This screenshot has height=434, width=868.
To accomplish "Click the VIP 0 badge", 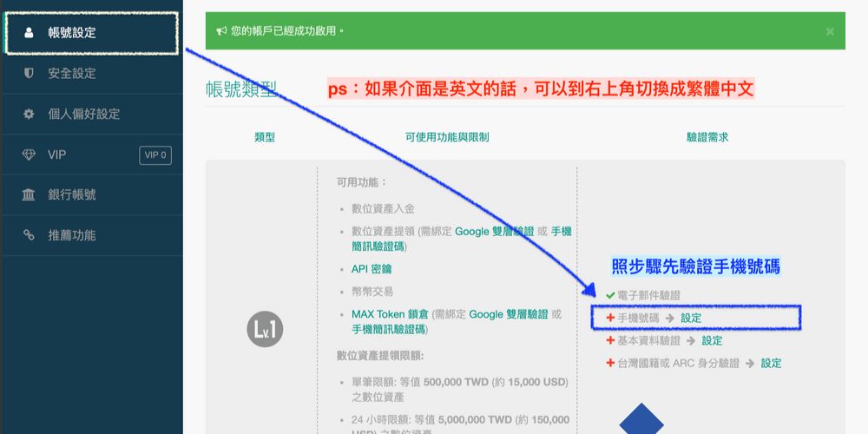I will tap(155, 155).
